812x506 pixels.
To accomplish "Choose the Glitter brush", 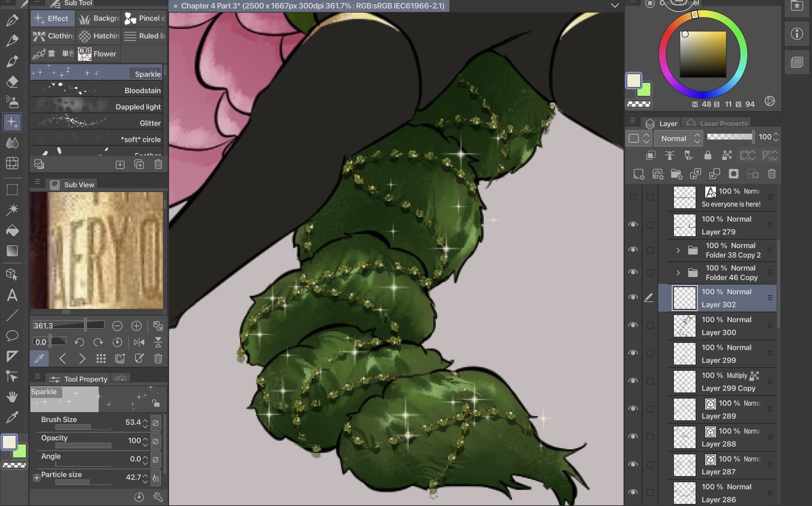I will (97, 123).
